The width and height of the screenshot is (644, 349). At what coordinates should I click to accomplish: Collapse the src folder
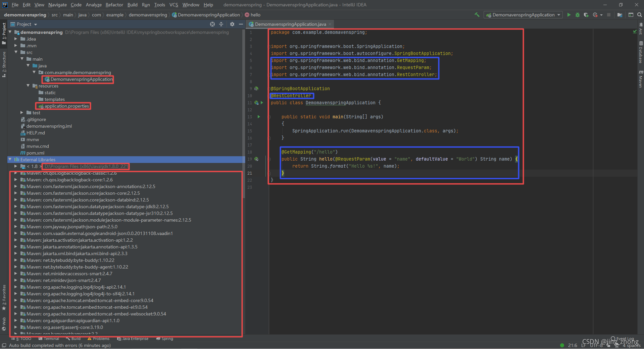click(16, 52)
